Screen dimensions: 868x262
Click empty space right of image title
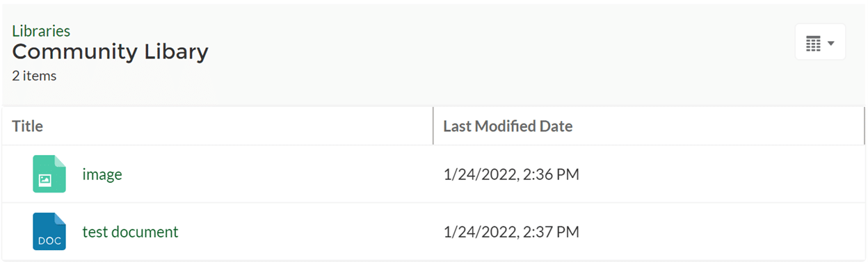pyautogui.click(x=277, y=174)
